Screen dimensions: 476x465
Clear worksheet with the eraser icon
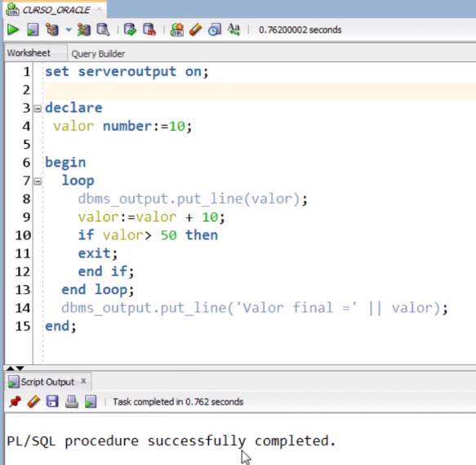point(195,29)
